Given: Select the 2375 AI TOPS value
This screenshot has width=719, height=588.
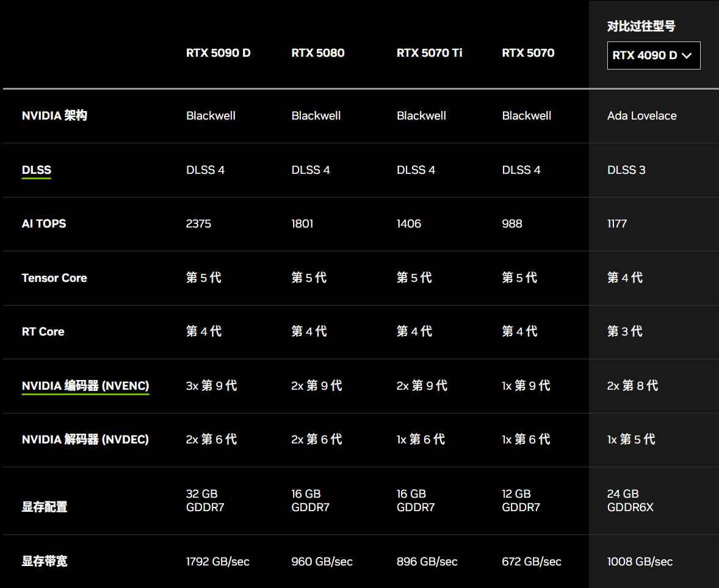Looking at the screenshot, I should (198, 224).
